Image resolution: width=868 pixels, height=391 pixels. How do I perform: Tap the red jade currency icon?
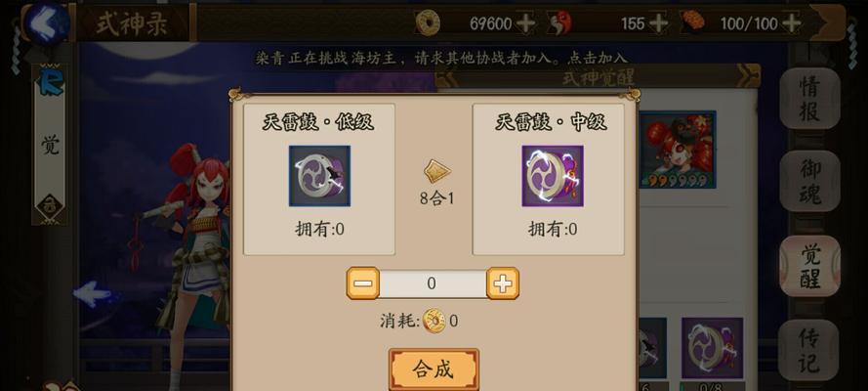[559, 23]
